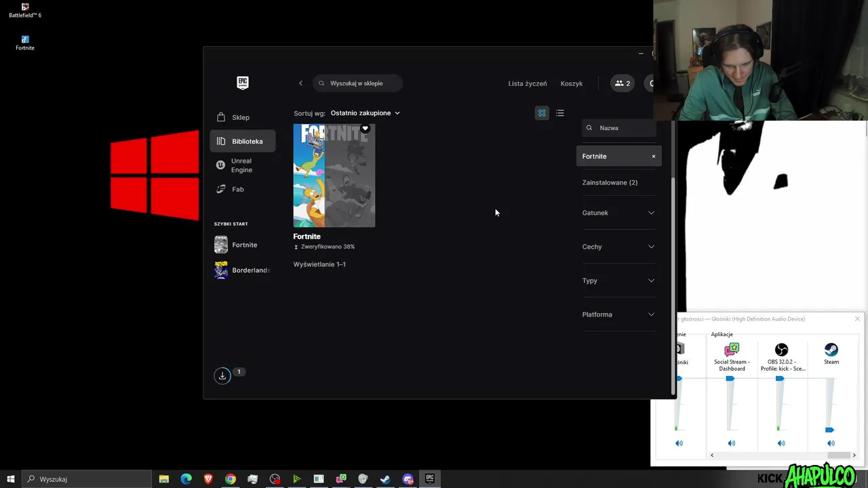
Task: Open friends list showing 2
Action: (x=623, y=83)
